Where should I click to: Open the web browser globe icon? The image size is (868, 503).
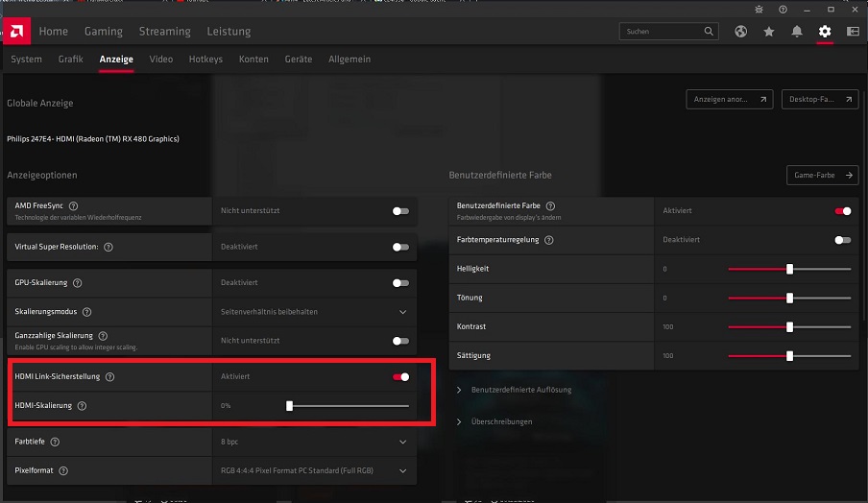coord(740,32)
